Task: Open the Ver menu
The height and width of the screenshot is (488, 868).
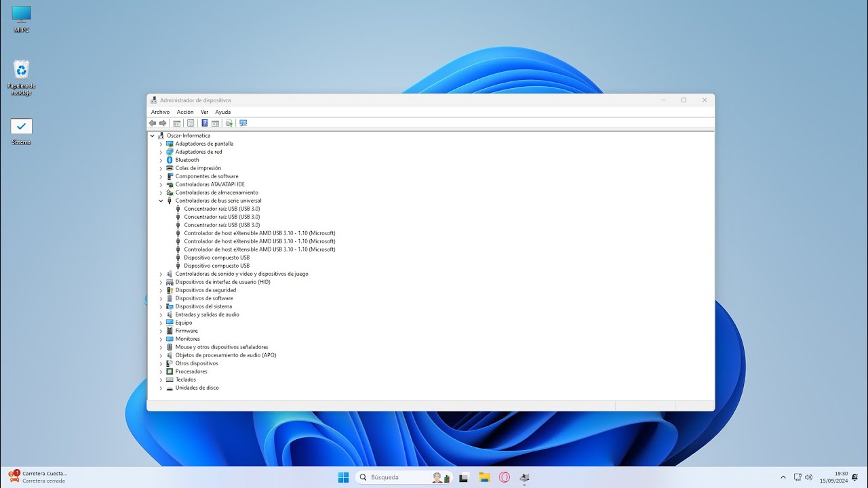Action: (x=204, y=112)
